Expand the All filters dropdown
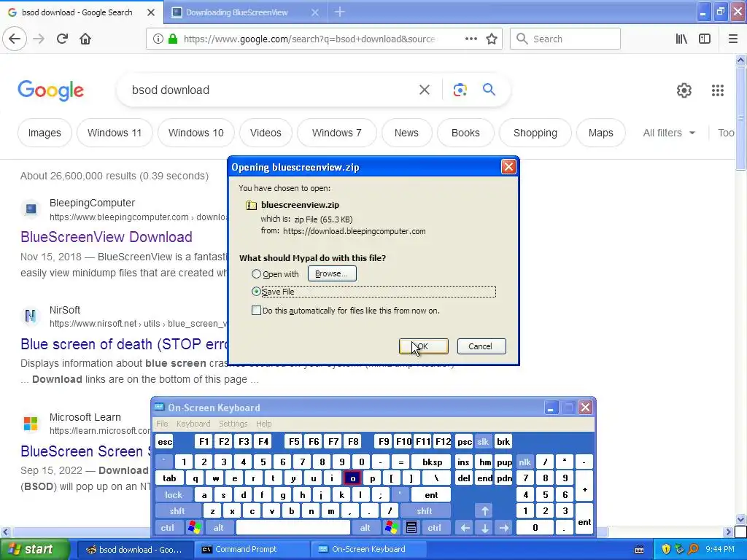747x560 pixels. click(669, 133)
